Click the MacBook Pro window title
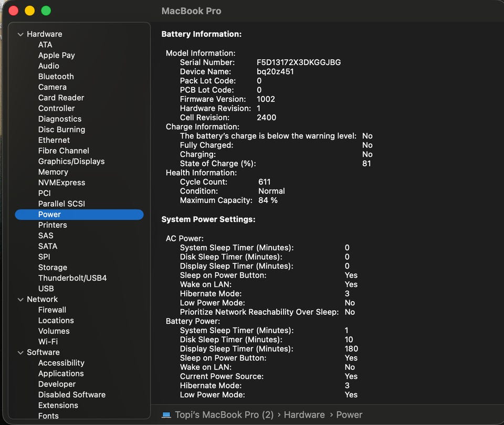504x425 pixels. click(191, 11)
